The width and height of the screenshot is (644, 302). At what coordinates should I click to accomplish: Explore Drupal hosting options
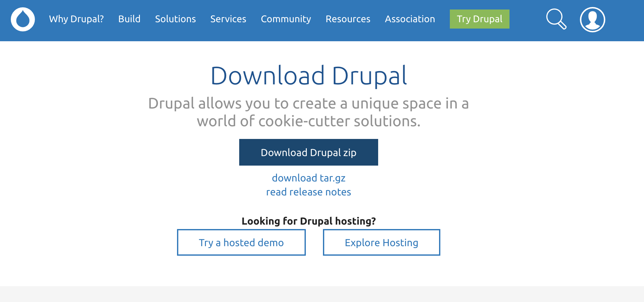click(x=381, y=242)
